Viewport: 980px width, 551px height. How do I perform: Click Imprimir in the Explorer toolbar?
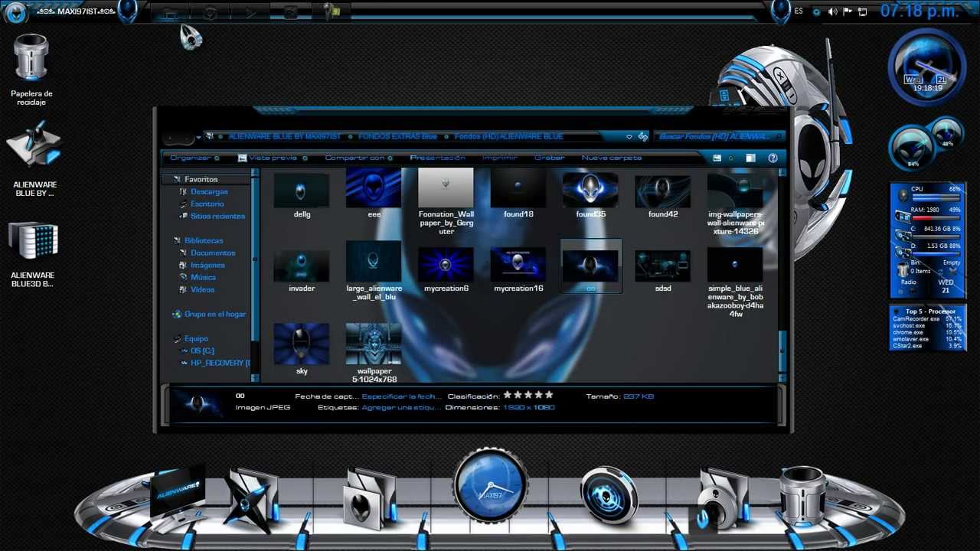[500, 158]
